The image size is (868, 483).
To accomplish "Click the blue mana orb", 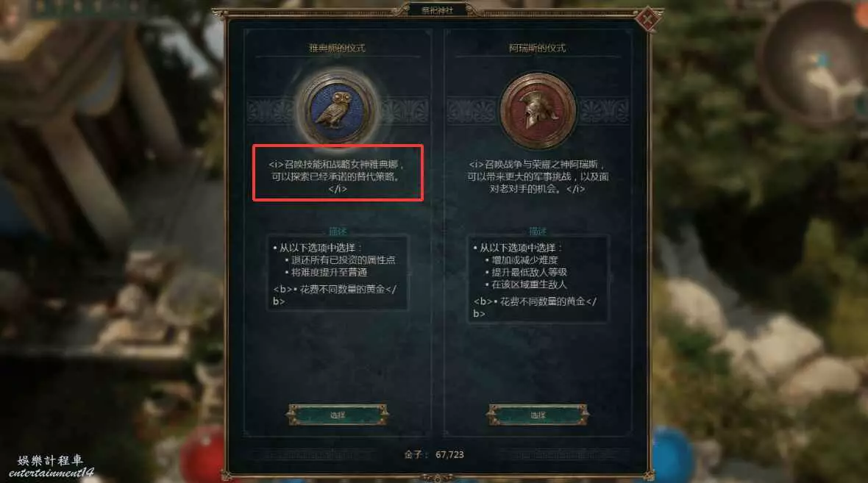I will coord(672,455).
